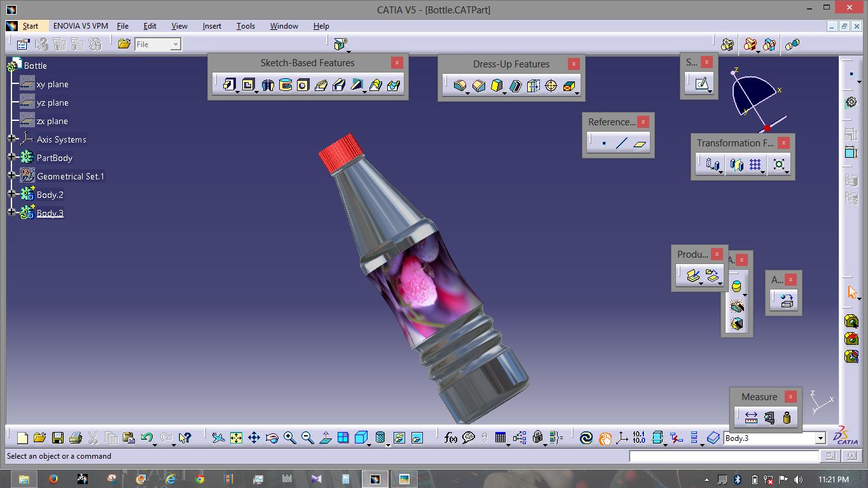
Task: Open the ENOVIA V5 VPM menu
Action: 81,26
